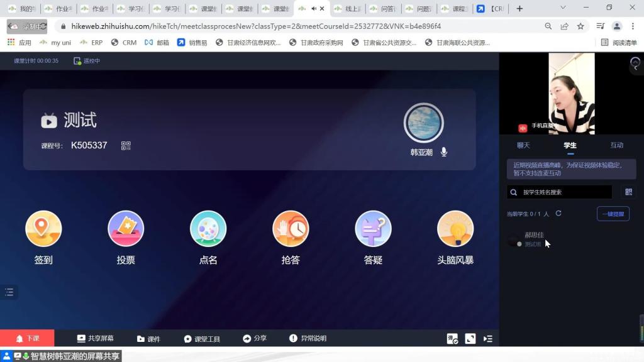Image resolution: width=644 pixels, height=362 pixels.
Task: Open the 签到 sign-in icon
Action: coord(43,229)
